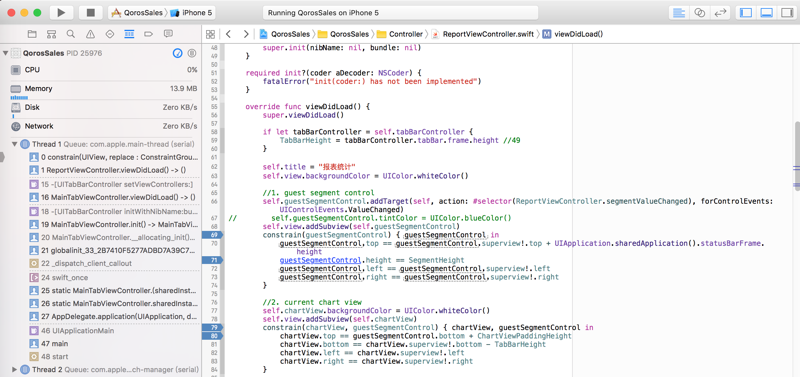The image size is (800, 377).
Task: Toggle the left navigator panel
Action: 746,13
